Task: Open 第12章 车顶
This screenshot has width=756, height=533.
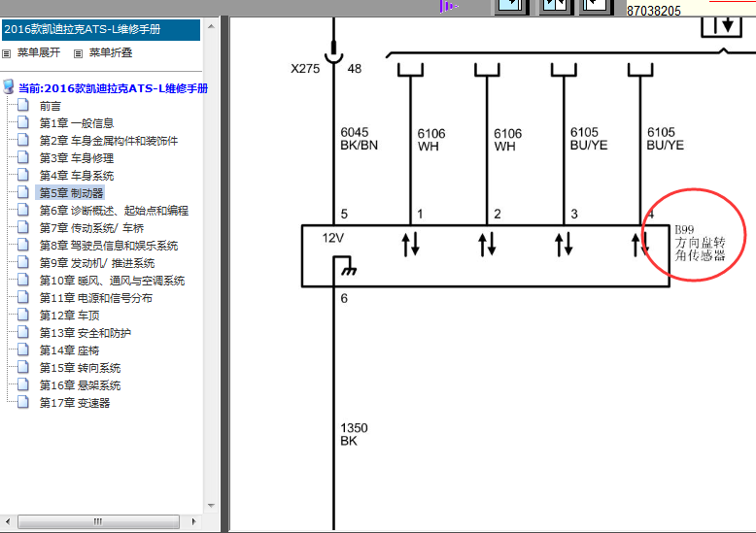Action: pos(69,316)
